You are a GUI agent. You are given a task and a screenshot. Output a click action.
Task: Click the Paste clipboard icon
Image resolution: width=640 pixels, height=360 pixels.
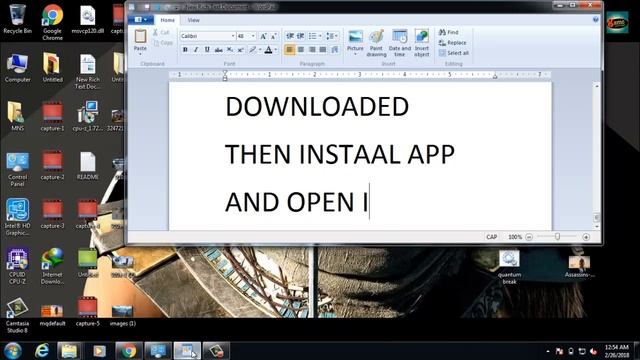coord(140,36)
